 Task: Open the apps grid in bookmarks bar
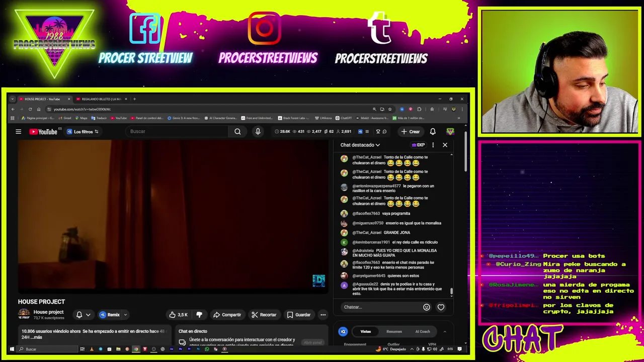point(13,118)
